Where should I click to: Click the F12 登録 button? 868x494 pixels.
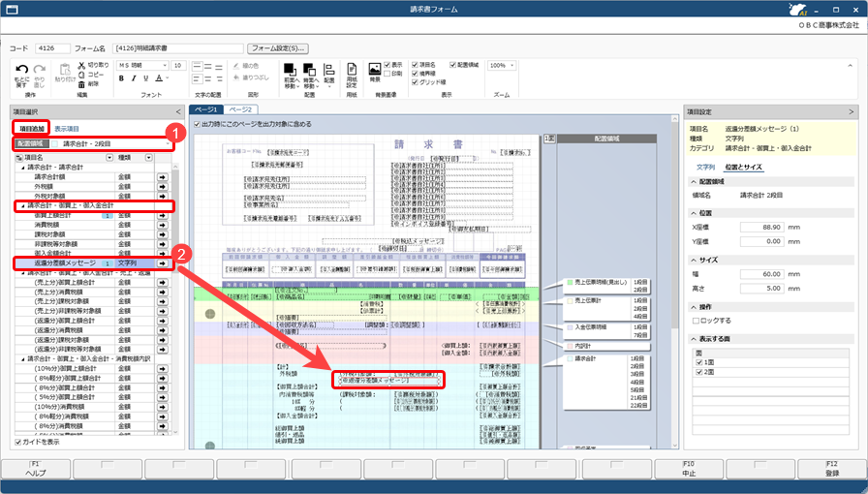(x=832, y=469)
